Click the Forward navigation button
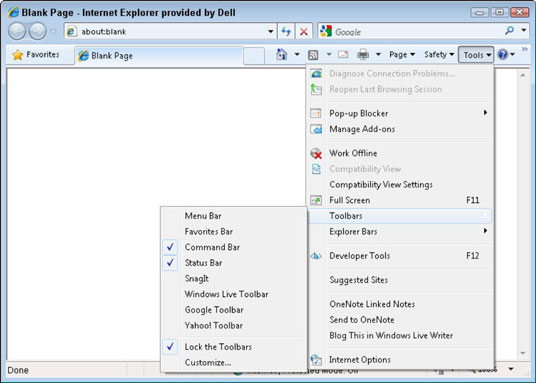The image size is (536, 383). tap(38, 31)
